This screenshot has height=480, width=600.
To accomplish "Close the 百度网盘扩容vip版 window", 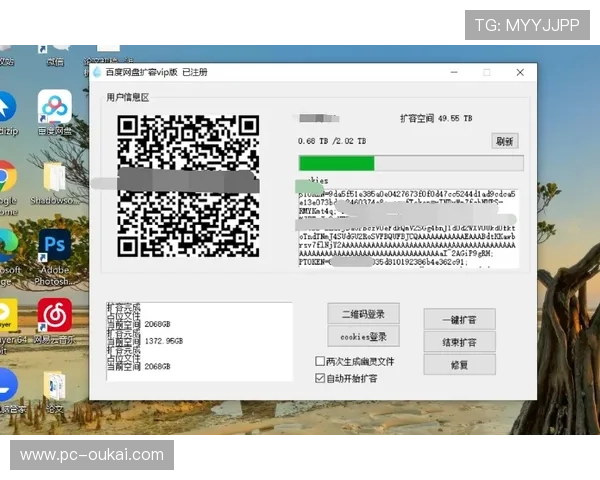I will pos(520,72).
